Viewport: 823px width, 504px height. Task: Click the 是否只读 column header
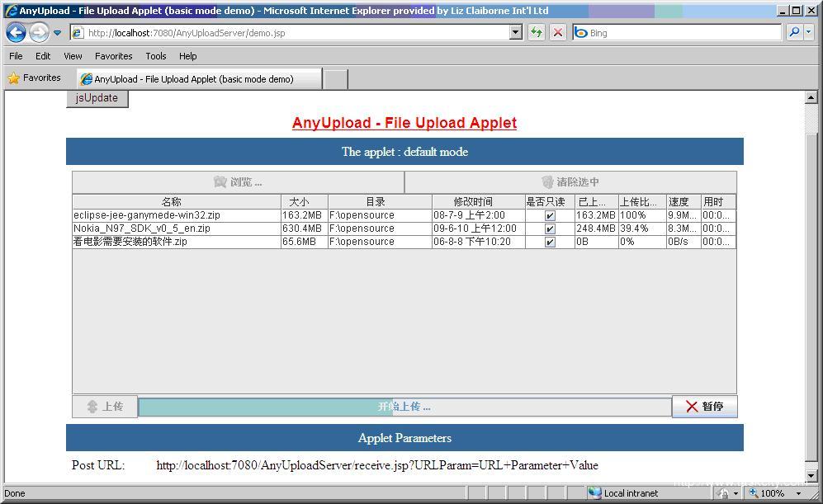(x=550, y=201)
